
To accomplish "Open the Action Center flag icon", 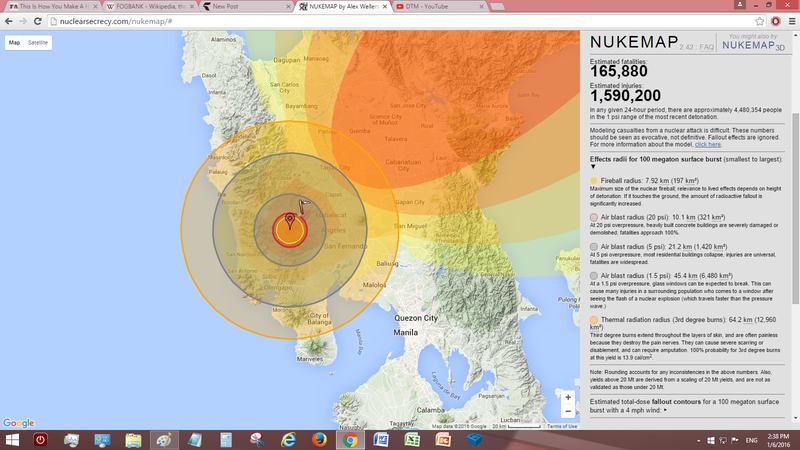I will click(x=735, y=440).
